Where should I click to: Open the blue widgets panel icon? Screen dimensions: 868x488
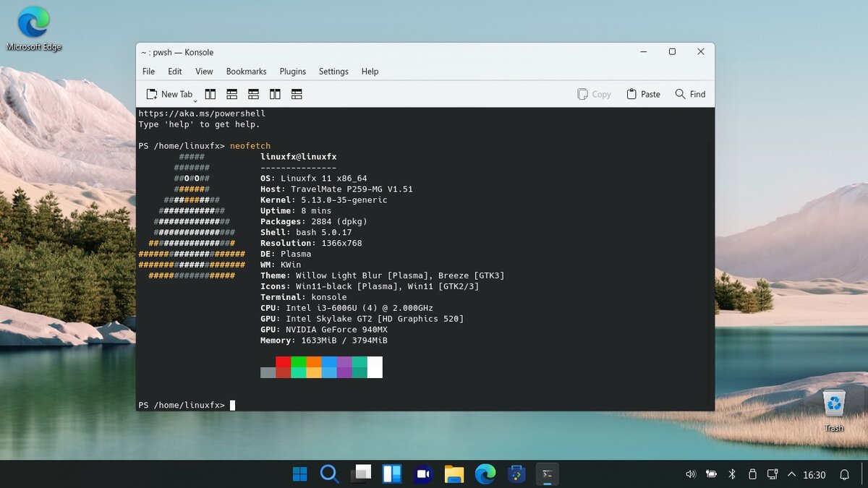[x=392, y=474]
